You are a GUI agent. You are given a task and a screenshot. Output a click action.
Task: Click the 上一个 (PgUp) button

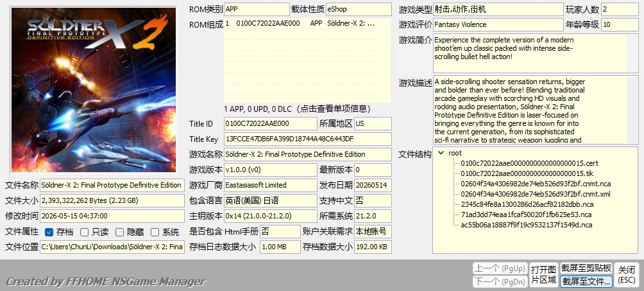click(x=500, y=269)
